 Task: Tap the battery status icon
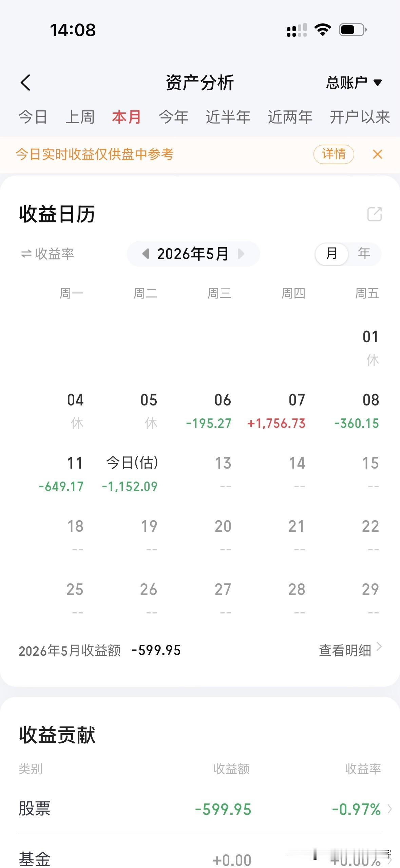[x=353, y=30]
